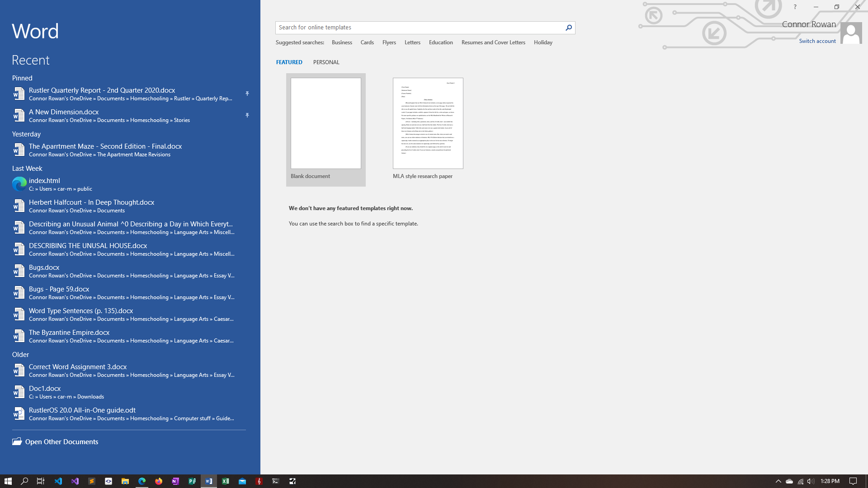868x488 pixels.
Task: Launch Visual Studio Code from the taskbar
Action: click(58, 481)
